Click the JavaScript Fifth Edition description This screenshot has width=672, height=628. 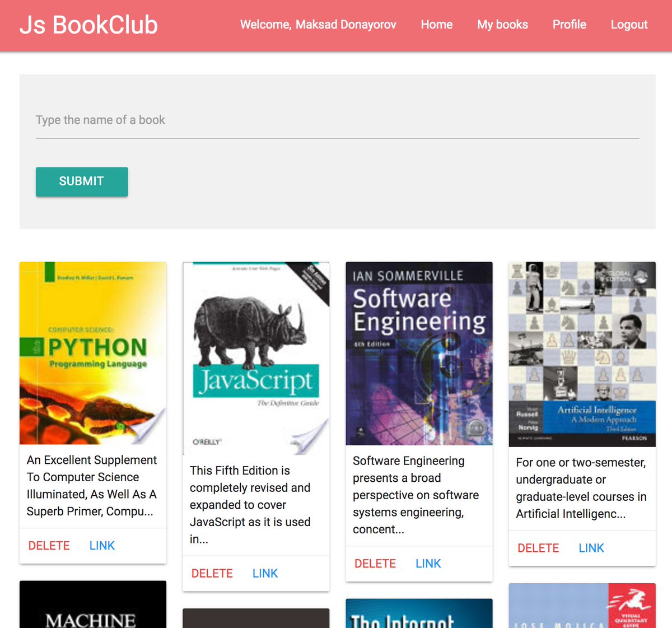[250, 505]
